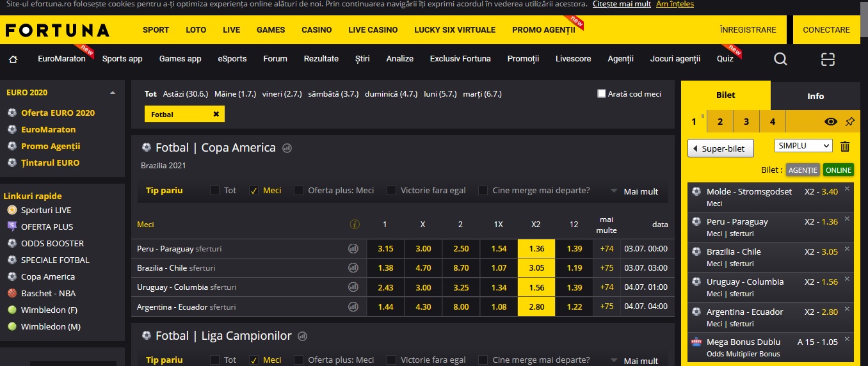
Task: Deselect X2 odds 2.80 for Argentina - Ecuador
Action: (x=536, y=306)
